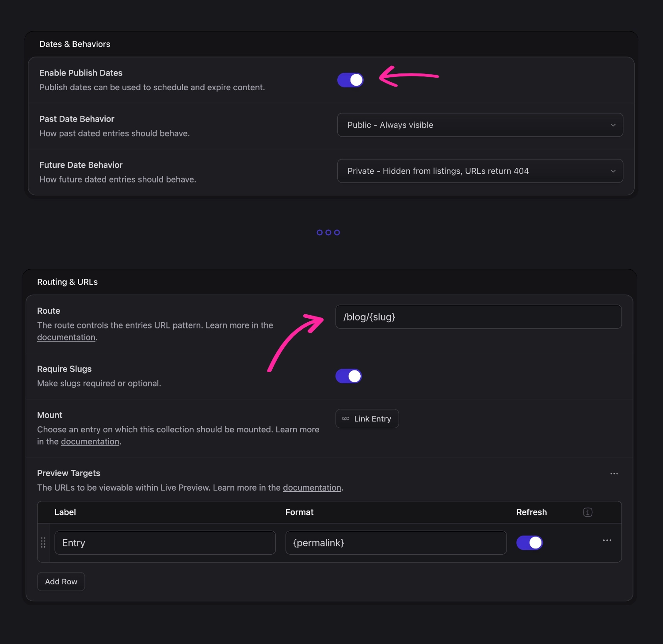Open the ellipsis menu on the Entry preview row
Viewport: 663px width, 644px height.
607,540
